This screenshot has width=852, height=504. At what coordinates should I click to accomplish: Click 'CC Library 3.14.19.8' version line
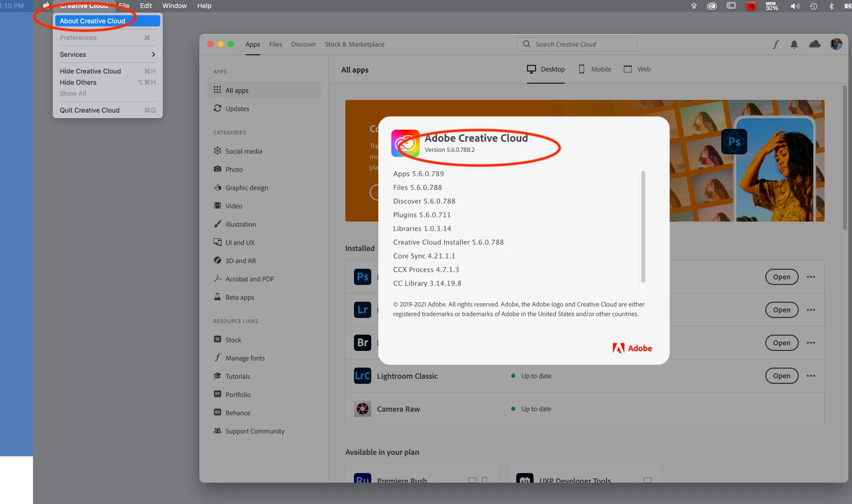point(427,283)
